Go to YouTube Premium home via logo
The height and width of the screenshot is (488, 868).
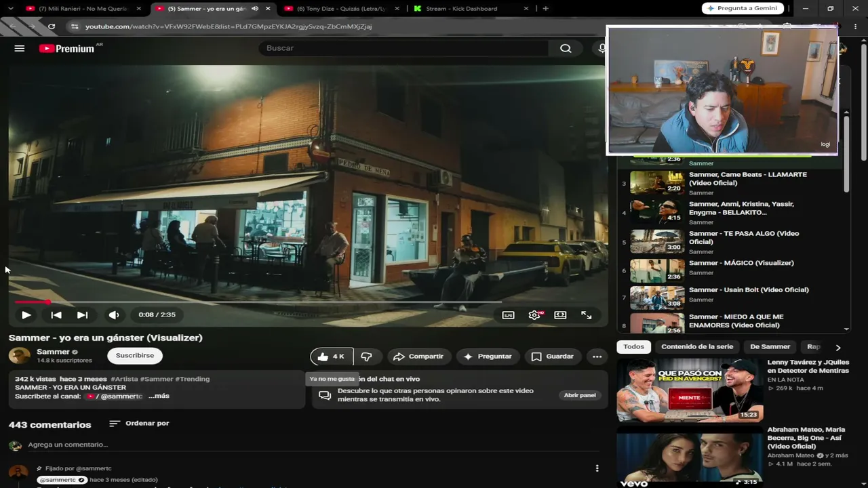[x=66, y=48]
